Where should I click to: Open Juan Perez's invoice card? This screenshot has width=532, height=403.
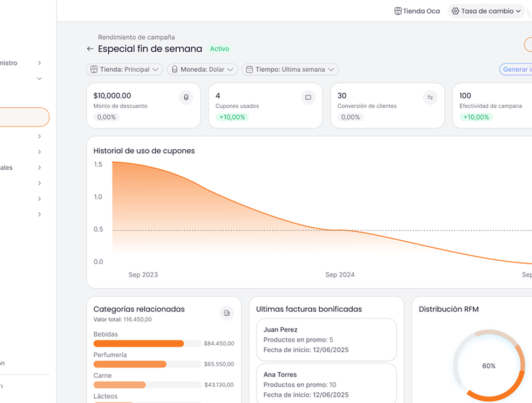coord(326,339)
